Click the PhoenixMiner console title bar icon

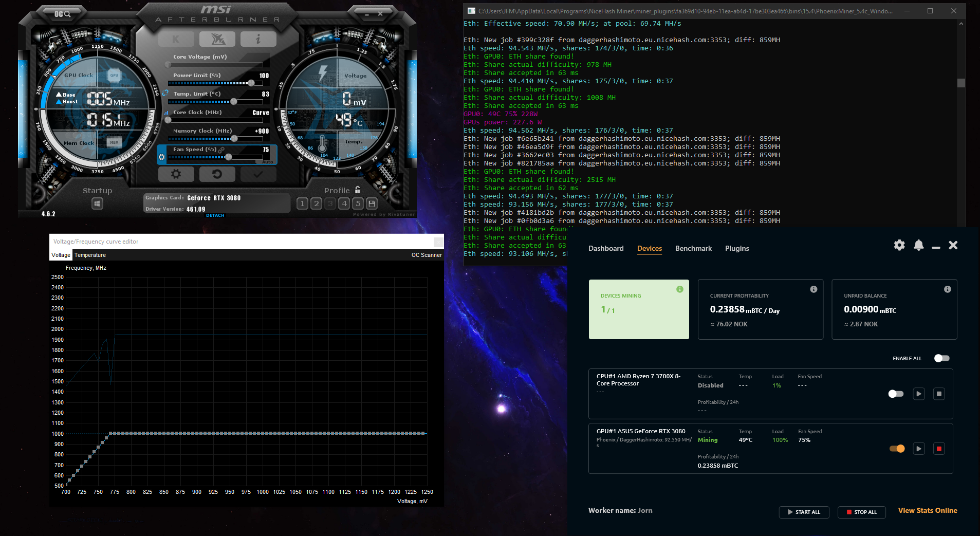pyautogui.click(x=471, y=11)
